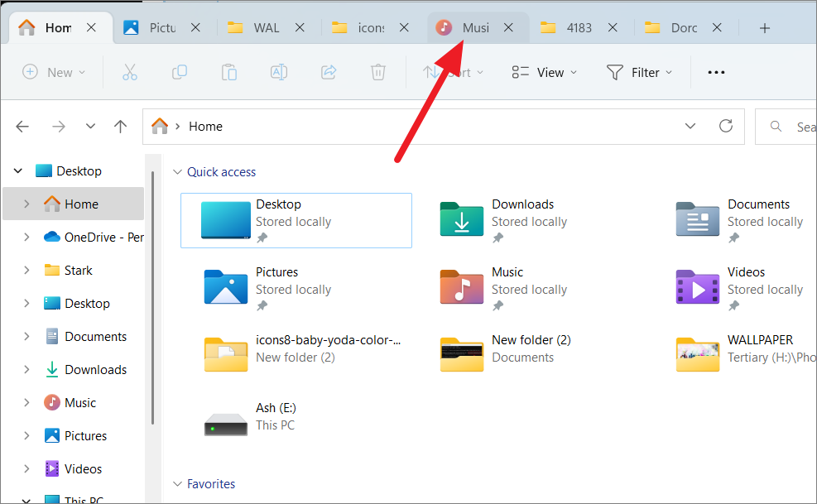Click the Copy icon in toolbar
Screen dimensions: 817x504
pyautogui.click(x=180, y=72)
